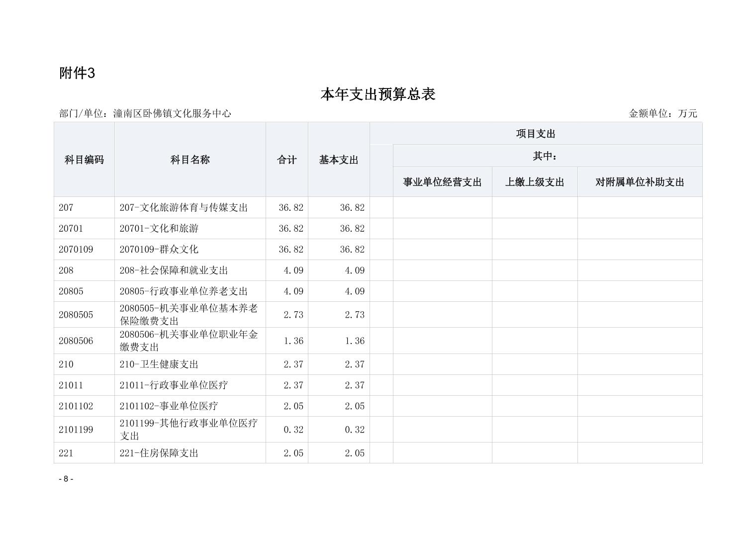Select 208-社会保障和就业支出 cell
This screenshot has width=756, height=534.
click(x=190, y=270)
